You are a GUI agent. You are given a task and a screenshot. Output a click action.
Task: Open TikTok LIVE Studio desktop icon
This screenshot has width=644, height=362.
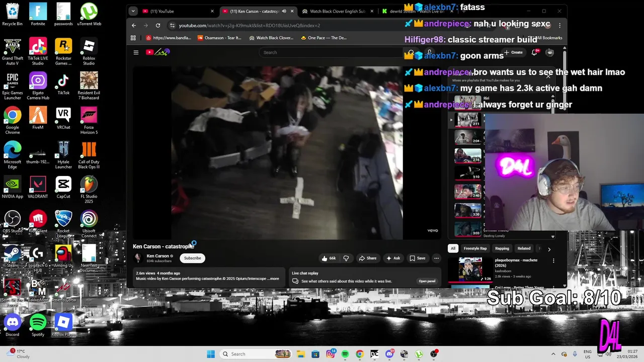click(38, 52)
